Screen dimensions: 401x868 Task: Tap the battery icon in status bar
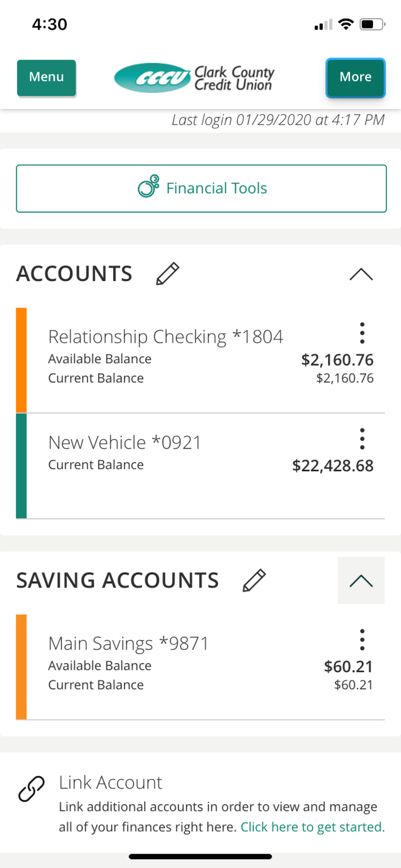[x=372, y=24]
